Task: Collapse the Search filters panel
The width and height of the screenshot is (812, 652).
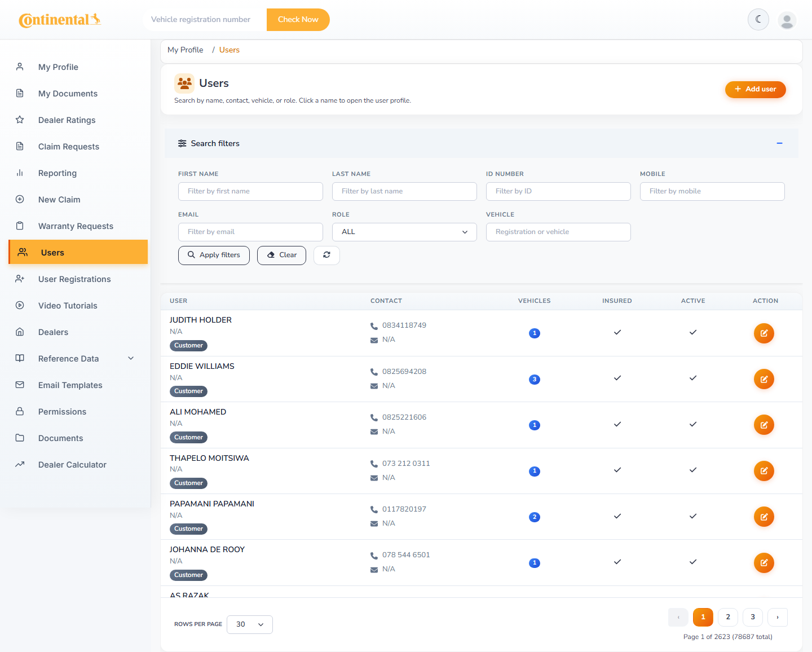Action: (x=779, y=143)
